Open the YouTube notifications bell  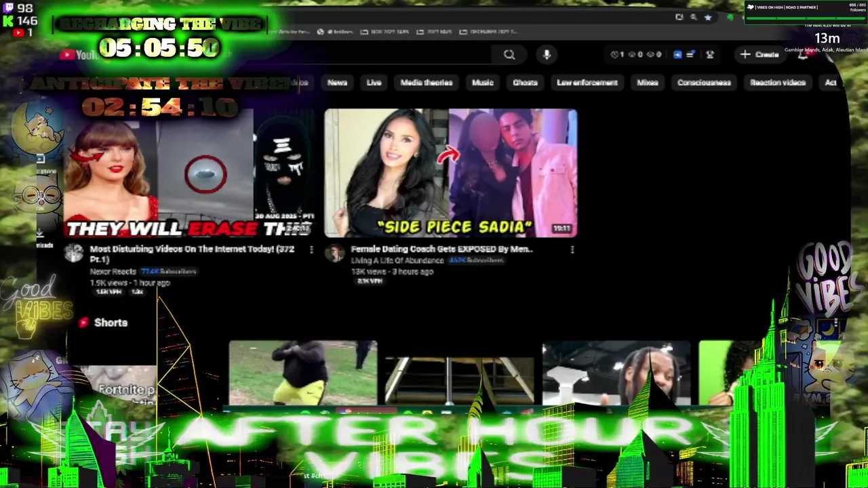(803, 55)
